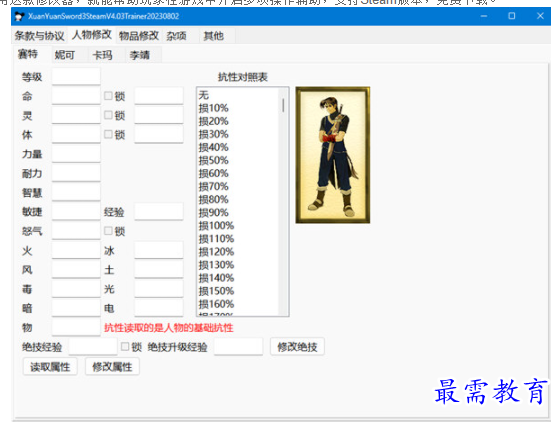Click the 修改属性 button
The height and width of the screenshot is (423, 556).
[112, 367]
